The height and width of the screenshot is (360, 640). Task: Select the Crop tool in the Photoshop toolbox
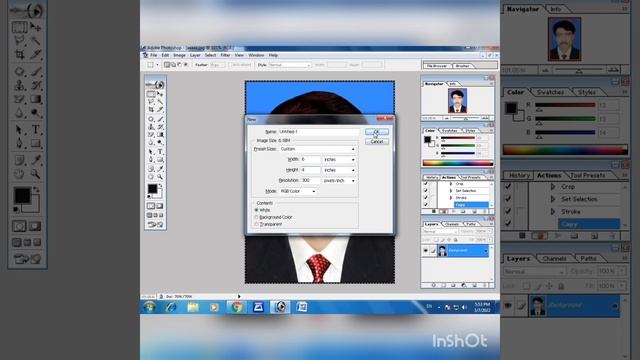click(151, 109)
